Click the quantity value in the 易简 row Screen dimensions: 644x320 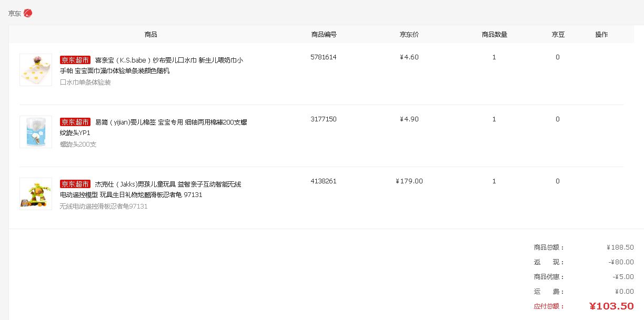494,119
